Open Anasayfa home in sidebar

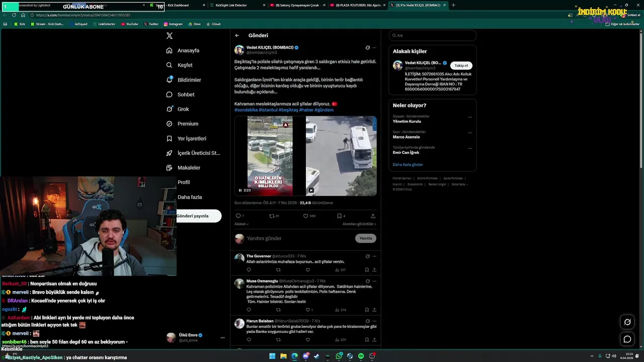pyautogui.click(x=183, y=50)
